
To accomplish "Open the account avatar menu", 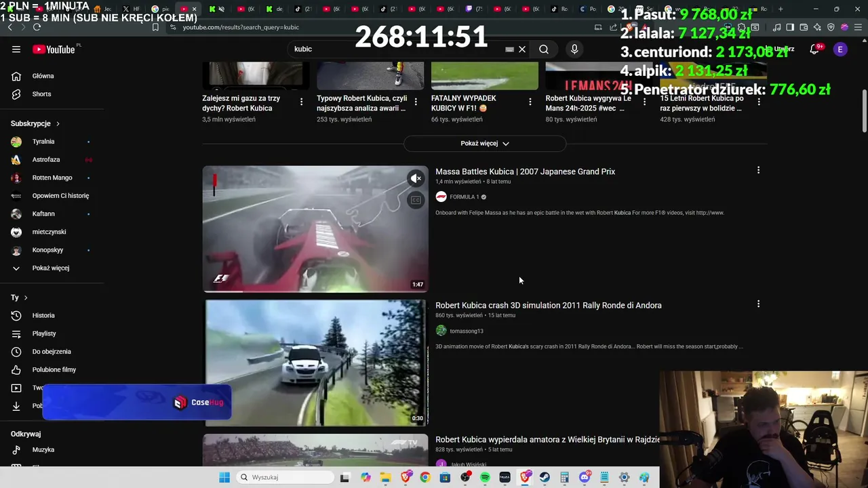I will click(840, 49).
